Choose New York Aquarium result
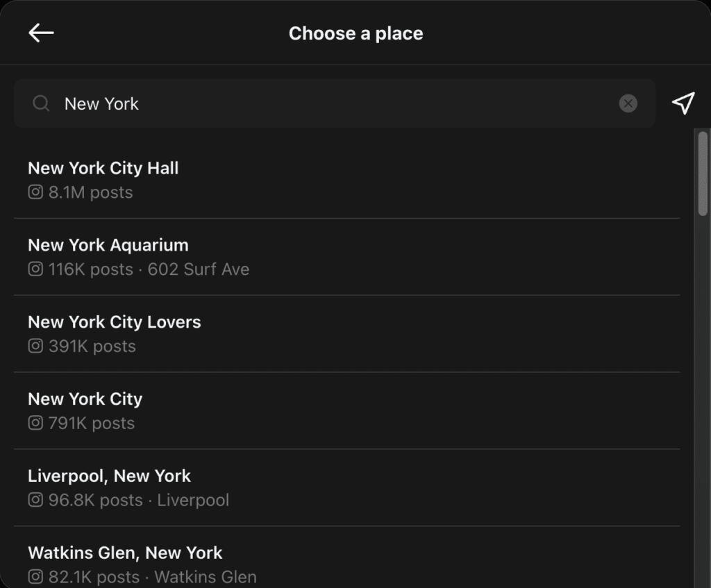711x588 pixels. (x=347, y=257)
